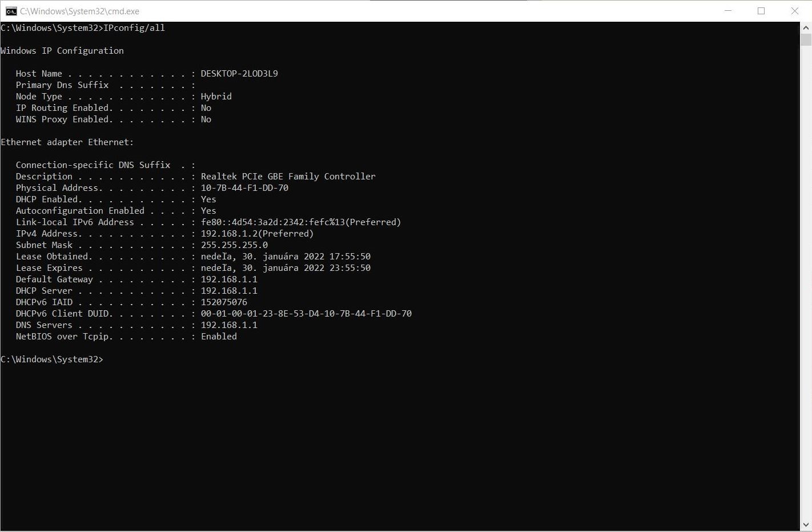Viewport: 812px width, 532px height.
Task: Click the scrollbar up arrow
Action: [806, 27]
